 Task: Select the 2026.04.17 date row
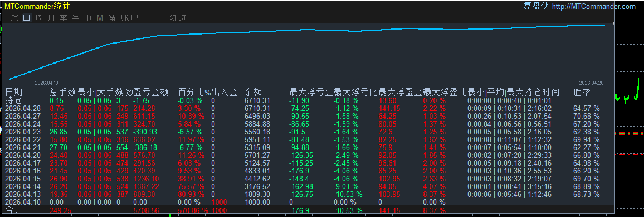[x=23, y=163]
